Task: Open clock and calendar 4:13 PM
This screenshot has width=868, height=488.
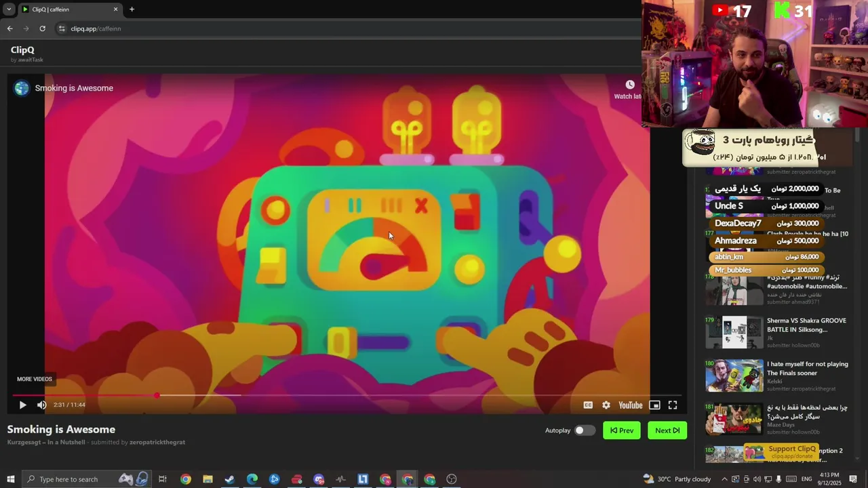Action: 829,479
